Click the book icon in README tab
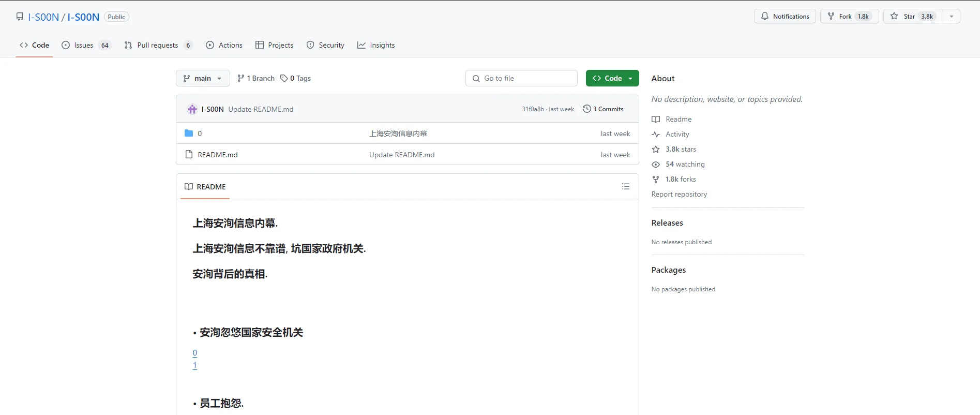The image size is (980, 415). [189, 187]
